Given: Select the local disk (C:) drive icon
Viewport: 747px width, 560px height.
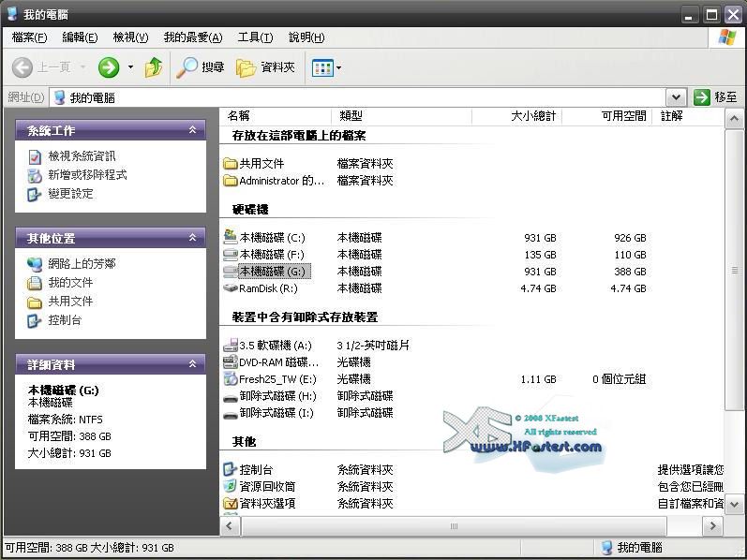Looking at the screenshot, I should click(x=231, y=237).
